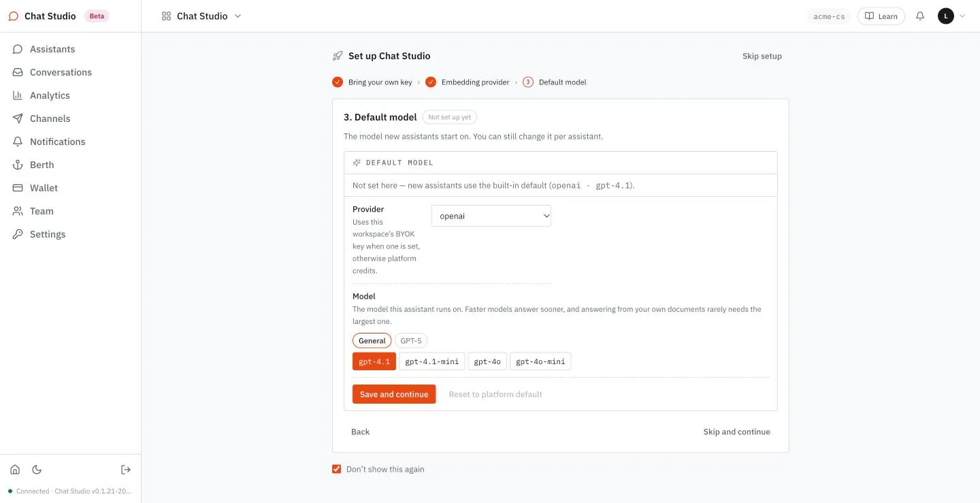The image size is (980, 503).
Task: Click Reset to platform default
Action: (495, 394)
